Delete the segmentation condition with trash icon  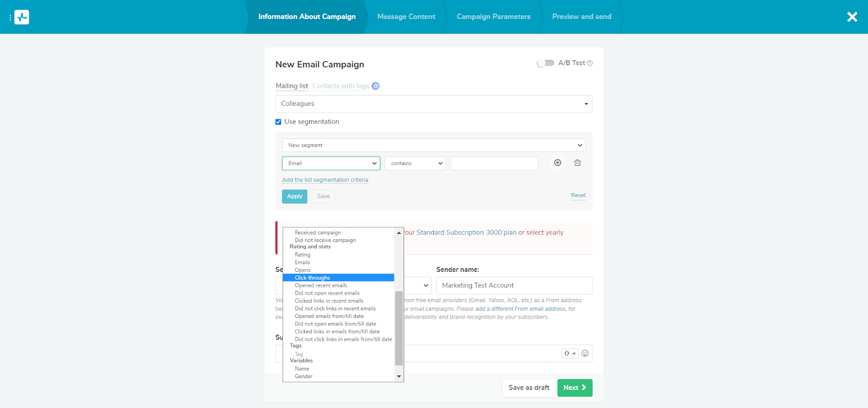coord(577,163)
